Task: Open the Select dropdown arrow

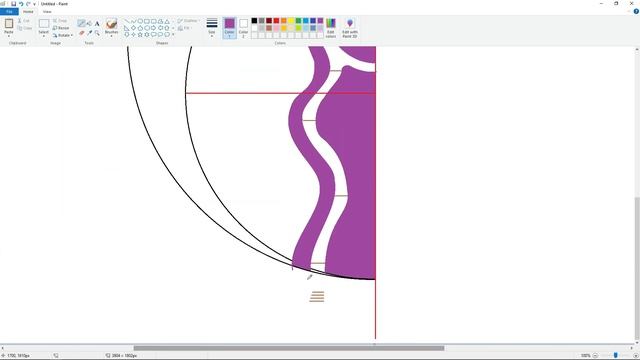Action: pos(44,35)
